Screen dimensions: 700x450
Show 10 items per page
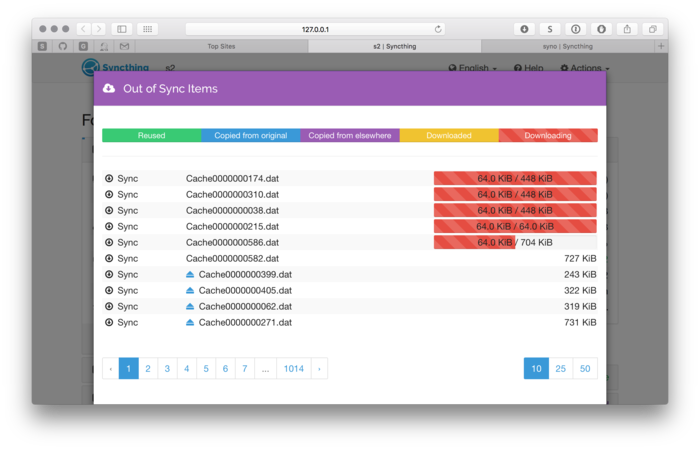(536, 368)
